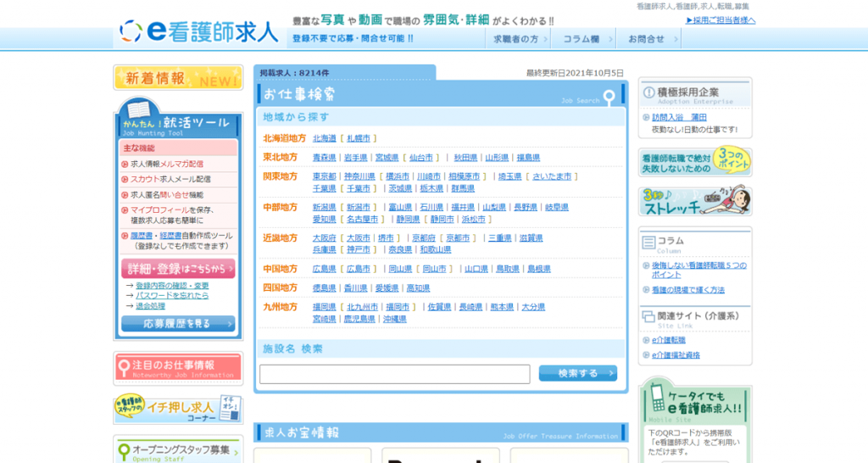Click the 検索する button
The width and height of the screenshot is (868, 463).
tap(578, 373)
